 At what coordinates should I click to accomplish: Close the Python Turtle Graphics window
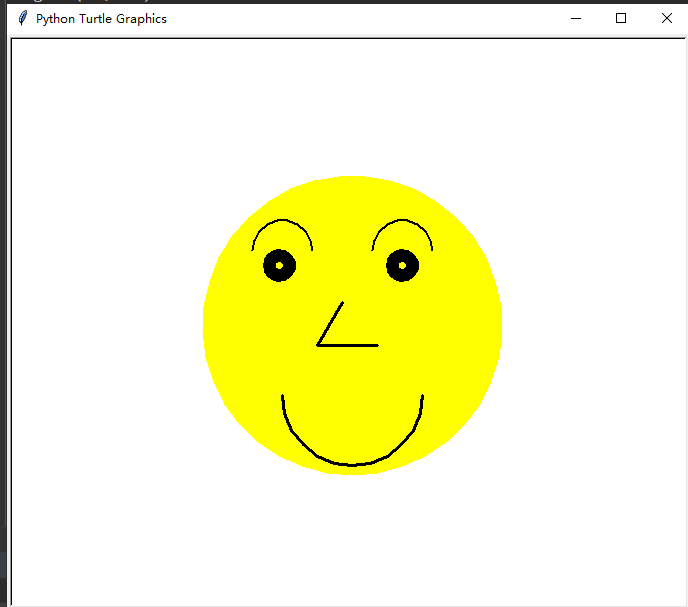[x=666, y=18]
